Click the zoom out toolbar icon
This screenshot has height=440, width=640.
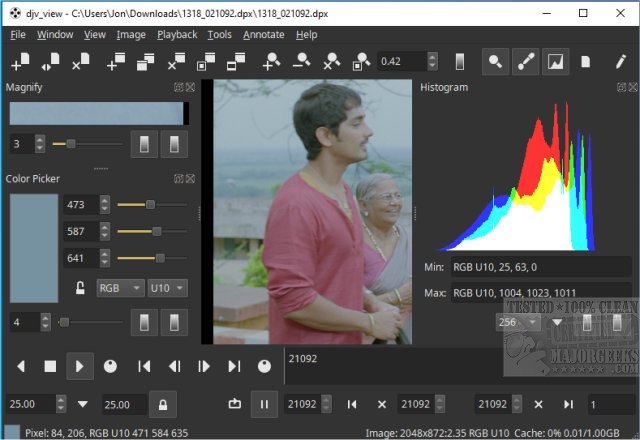(301, 62)
